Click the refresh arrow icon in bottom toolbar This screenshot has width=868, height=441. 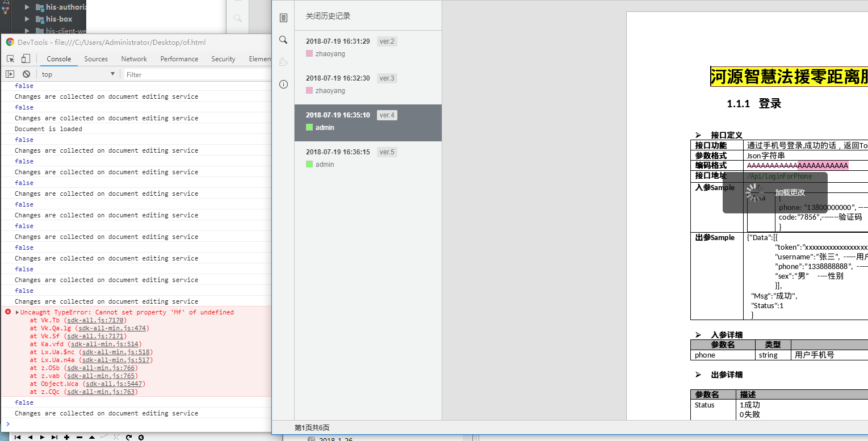(129, 437)
